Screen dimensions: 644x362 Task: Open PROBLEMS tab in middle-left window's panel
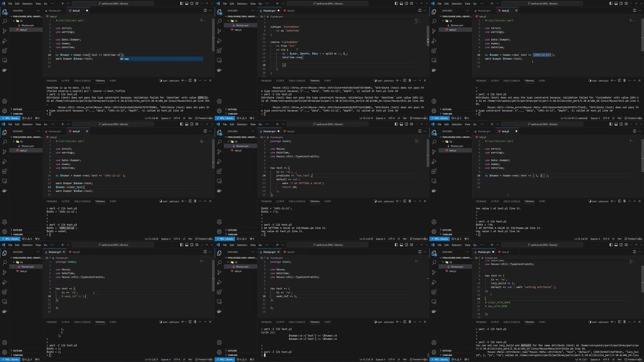point(52,201)
